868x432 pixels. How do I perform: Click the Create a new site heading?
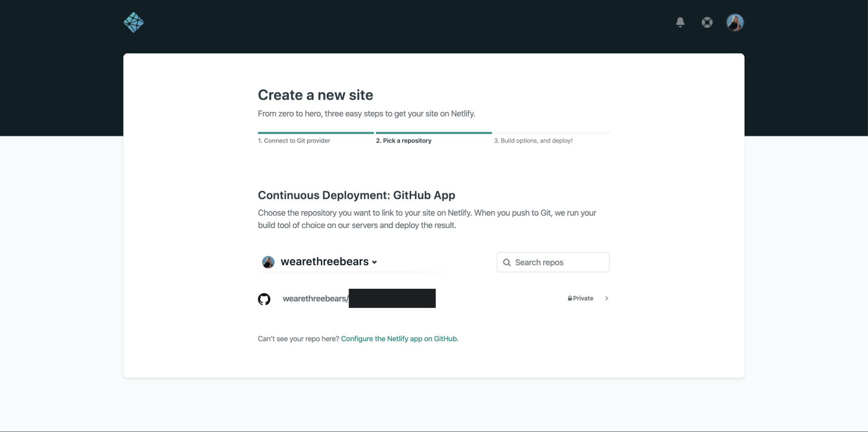316,95
